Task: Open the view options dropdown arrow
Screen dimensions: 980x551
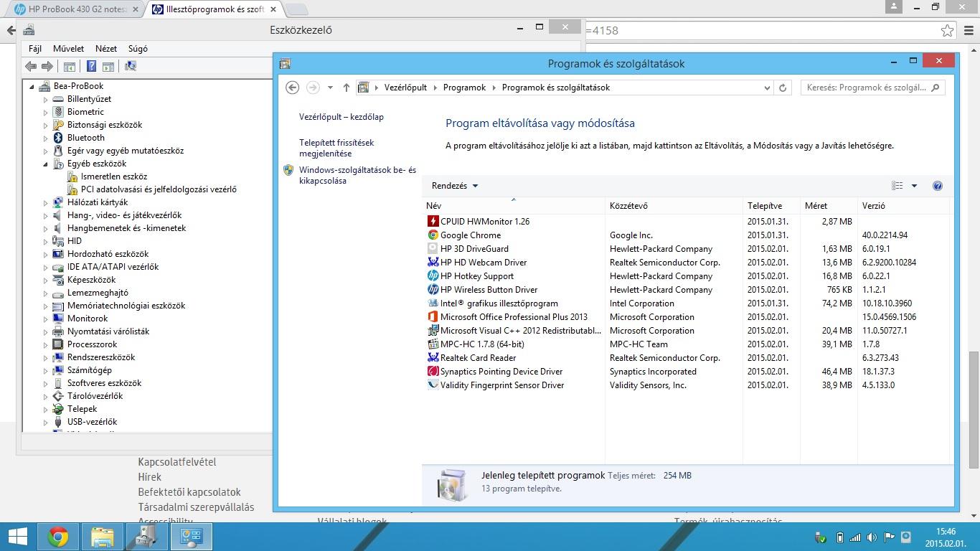Action: (x=914, y=186)
